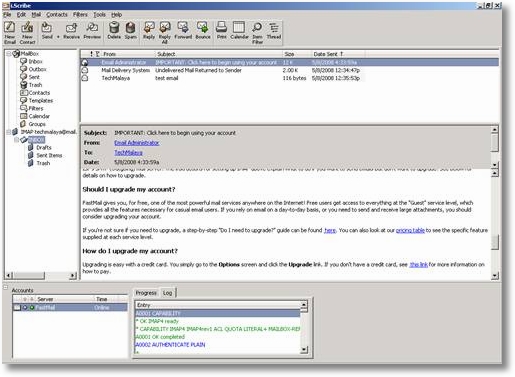The image size is (515, 377).
Task: Click the Delete toolbar icon
Action: (x=114, y=31)
